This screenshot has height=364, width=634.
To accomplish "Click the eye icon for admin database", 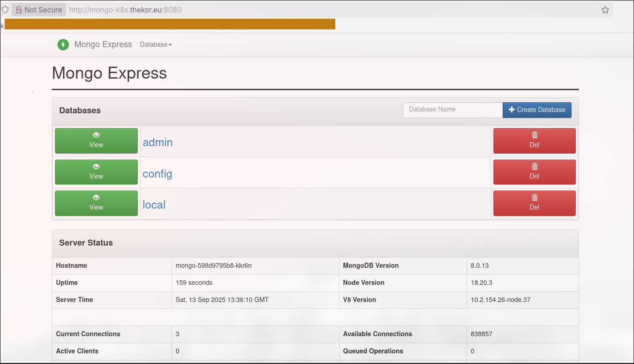I will 96,136.
